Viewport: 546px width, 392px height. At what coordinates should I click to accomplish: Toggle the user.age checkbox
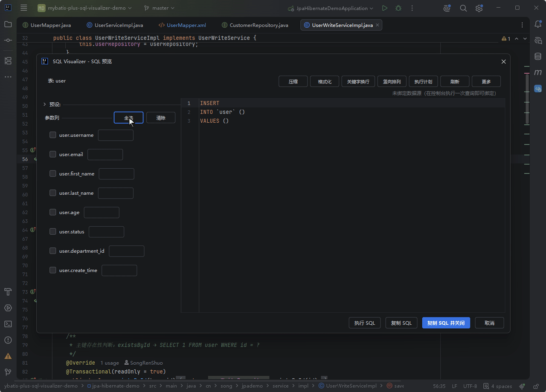[x=53, y=212]
